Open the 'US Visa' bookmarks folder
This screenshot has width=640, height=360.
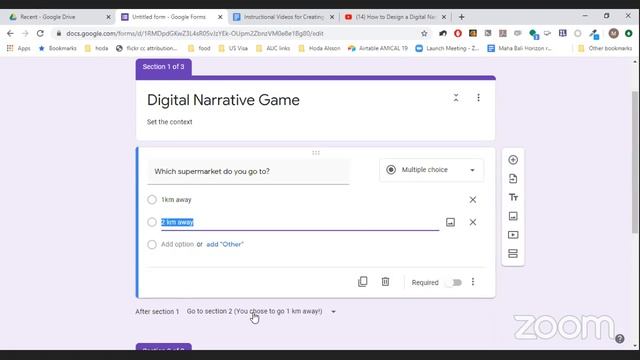[233, 48]
